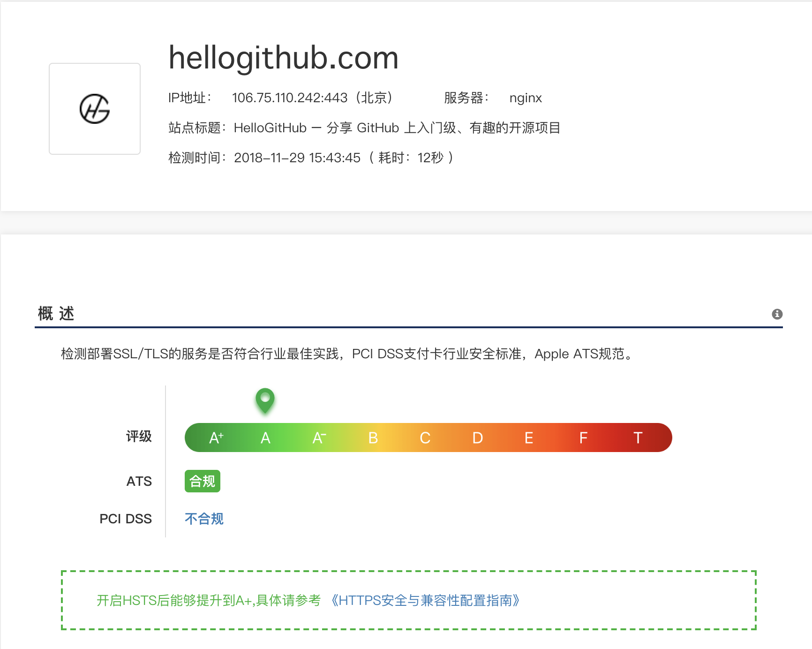Screen dimensions: 812x649
Task: Click the 概述 section heading
Action: coord(56,313)
